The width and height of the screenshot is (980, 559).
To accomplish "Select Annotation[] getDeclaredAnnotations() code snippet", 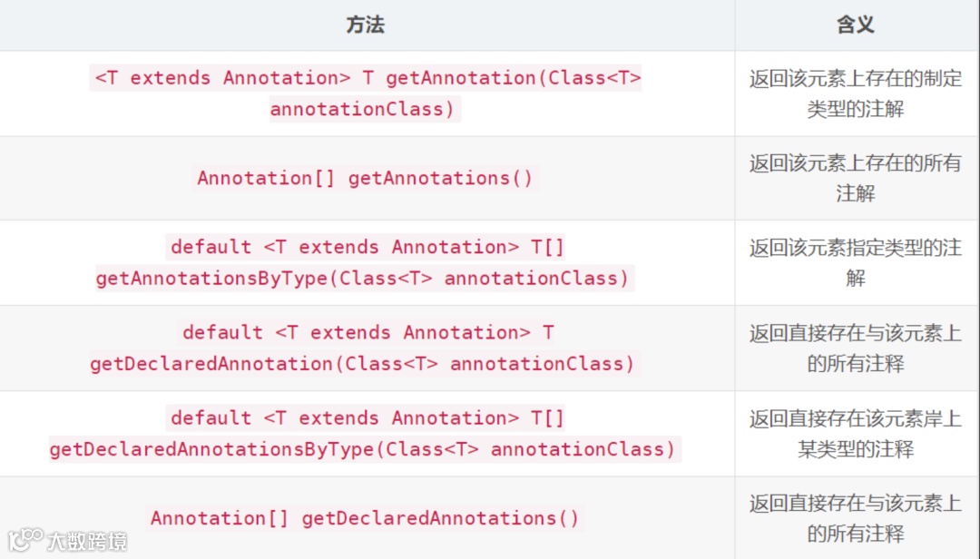I will (x=366, y=518).
